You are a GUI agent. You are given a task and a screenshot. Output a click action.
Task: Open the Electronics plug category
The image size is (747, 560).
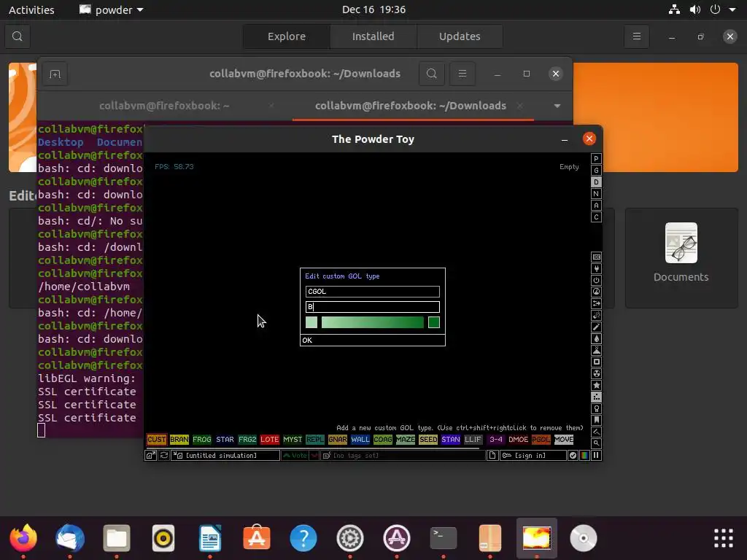[596, 268]
